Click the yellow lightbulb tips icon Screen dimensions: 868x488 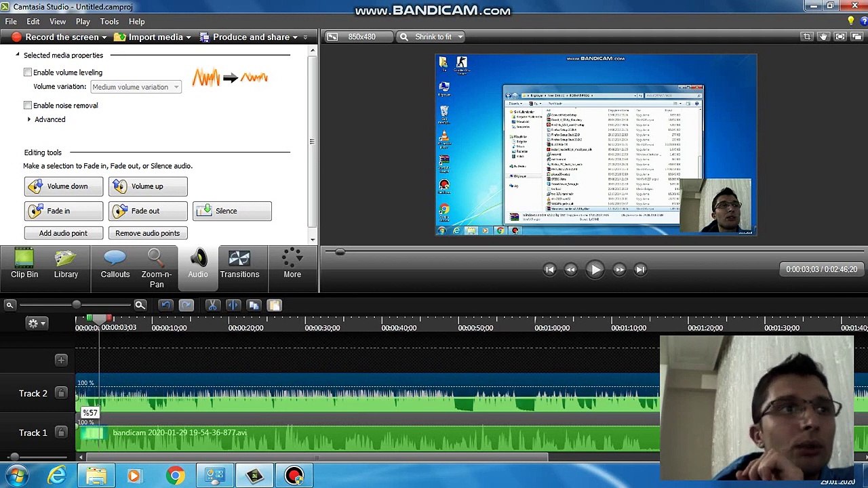pyautogui.click(x=851, y=22)
